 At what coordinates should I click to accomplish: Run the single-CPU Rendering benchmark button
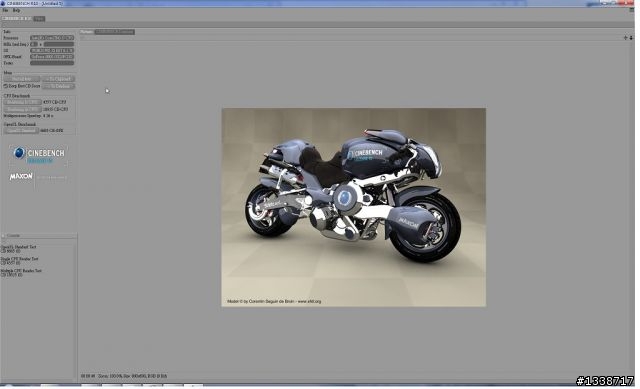[x=22, y=102]
